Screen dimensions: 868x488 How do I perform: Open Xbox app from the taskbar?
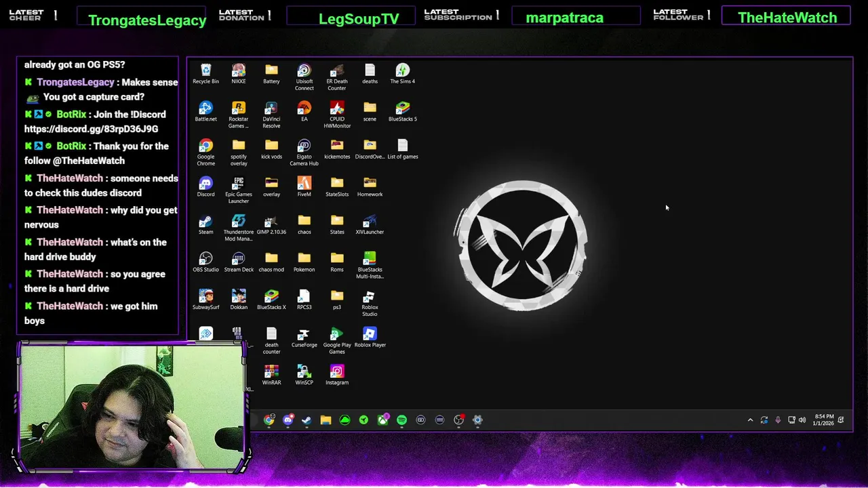coord(382,420)
